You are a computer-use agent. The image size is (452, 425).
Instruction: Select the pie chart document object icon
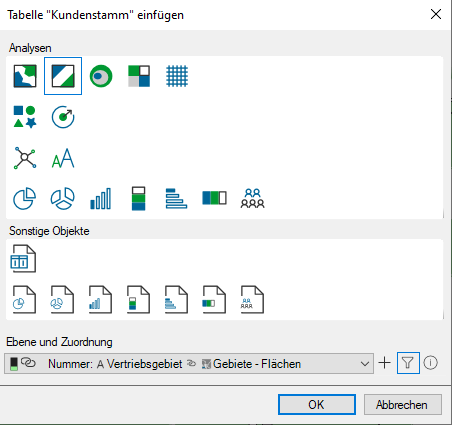pos(24,299)
